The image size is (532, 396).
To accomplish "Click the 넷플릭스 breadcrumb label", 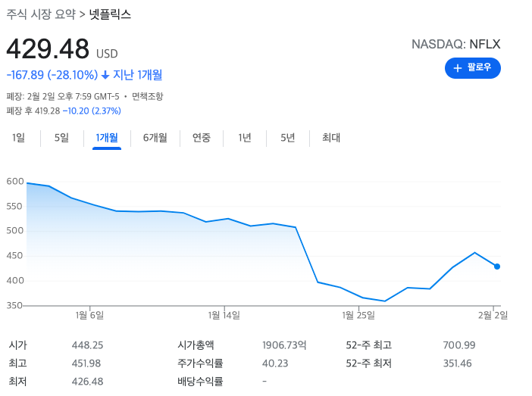I will (110, 14).
